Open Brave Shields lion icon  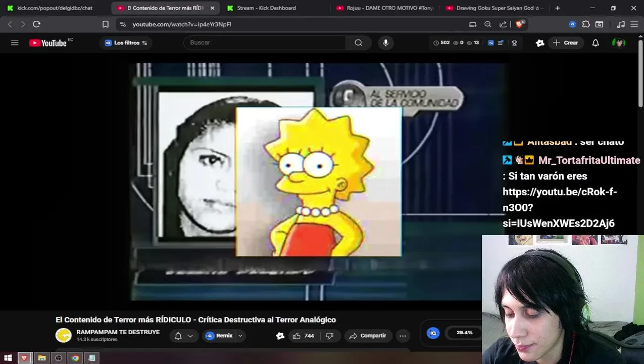click(x=519, y=24)
